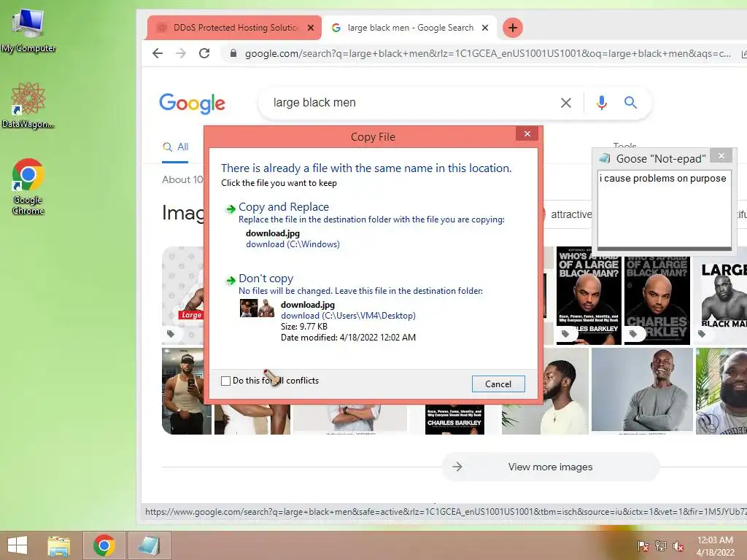The width and height of the screenshot is (747, 560).
Task: Close the large black men search tab
Action: [485, 28]
